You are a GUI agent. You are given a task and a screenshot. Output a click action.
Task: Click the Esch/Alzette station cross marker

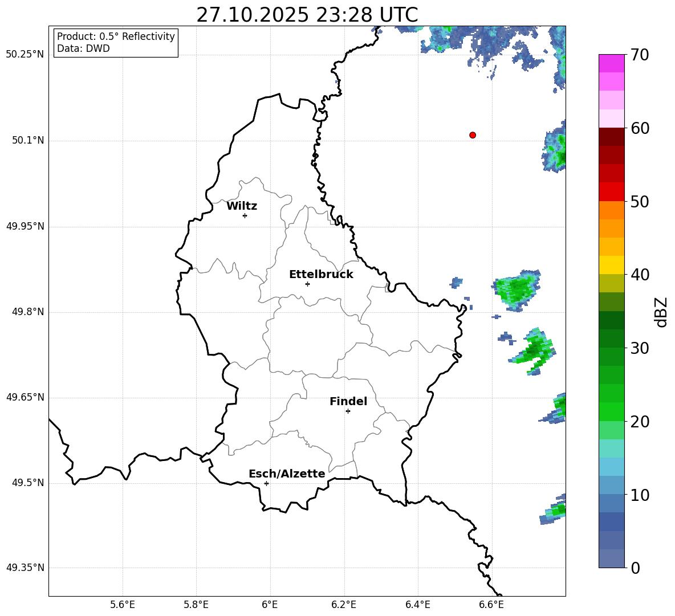[266, 483]
